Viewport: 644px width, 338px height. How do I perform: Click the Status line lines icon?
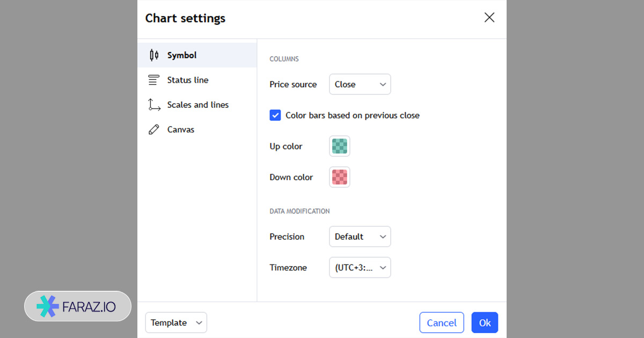(154, 80)
